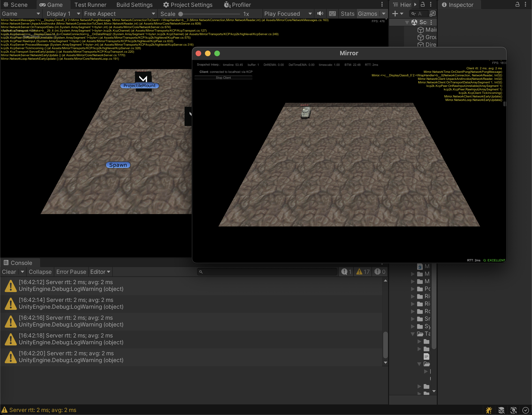Mute audio with the speaker icon
This screenshot has width=532, height=415.
tap(320, 14)
